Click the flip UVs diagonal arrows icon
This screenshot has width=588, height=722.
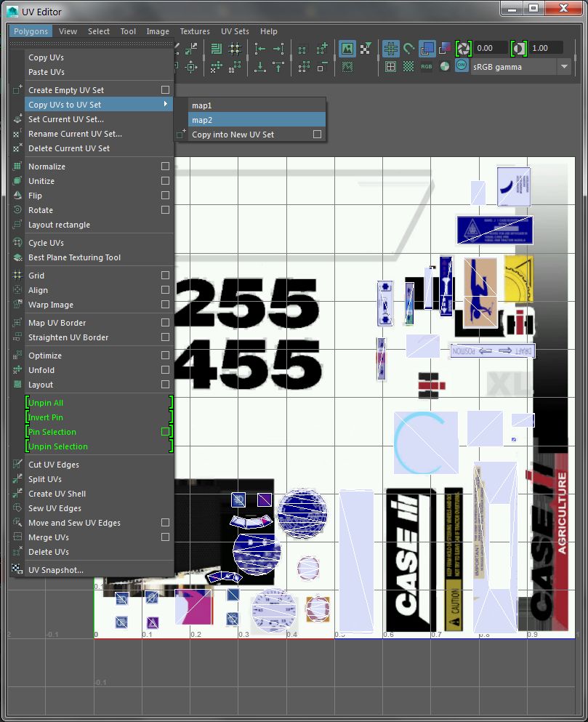pyautogui.click(x=191, y=48)
